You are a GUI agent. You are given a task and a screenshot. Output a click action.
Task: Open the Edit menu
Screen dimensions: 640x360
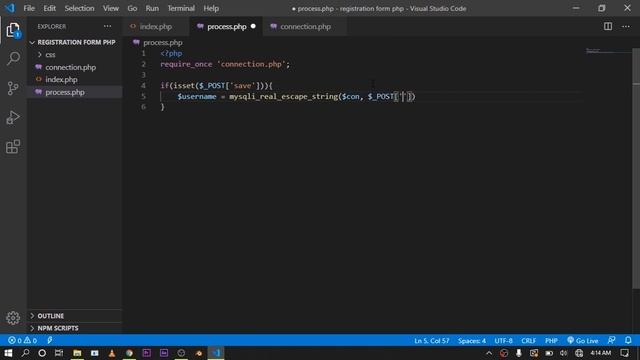49,8
